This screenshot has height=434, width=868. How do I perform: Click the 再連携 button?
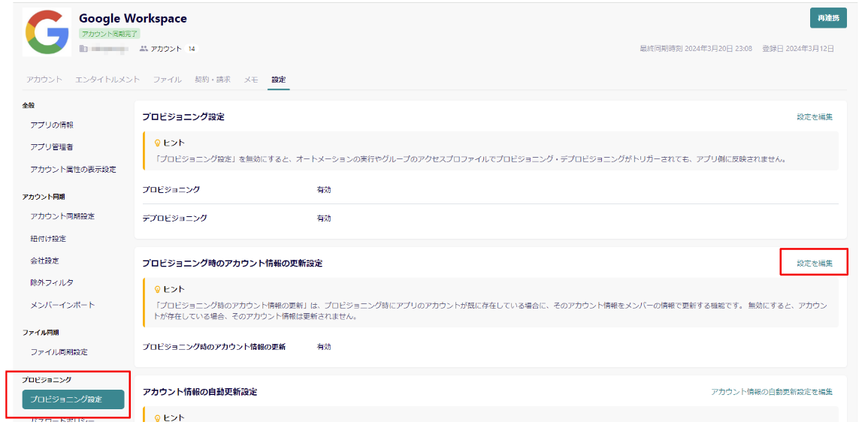828,18
